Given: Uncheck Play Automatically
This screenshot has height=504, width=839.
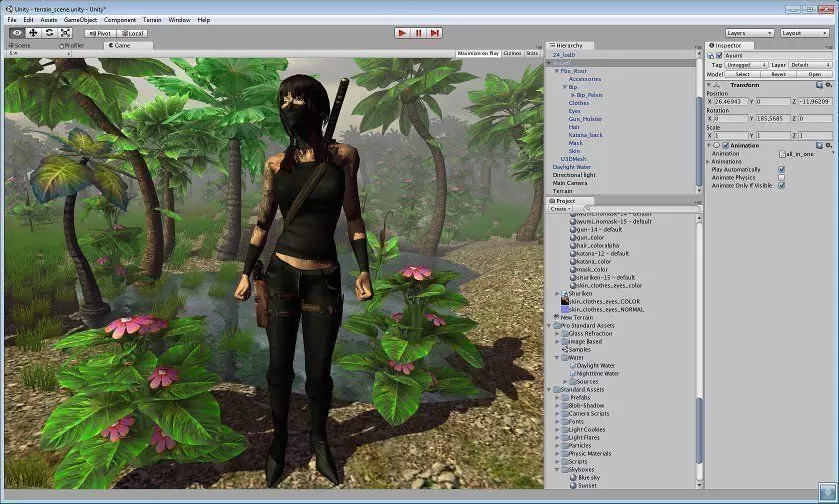Looking at the screenshot, I should click(782, 170).
